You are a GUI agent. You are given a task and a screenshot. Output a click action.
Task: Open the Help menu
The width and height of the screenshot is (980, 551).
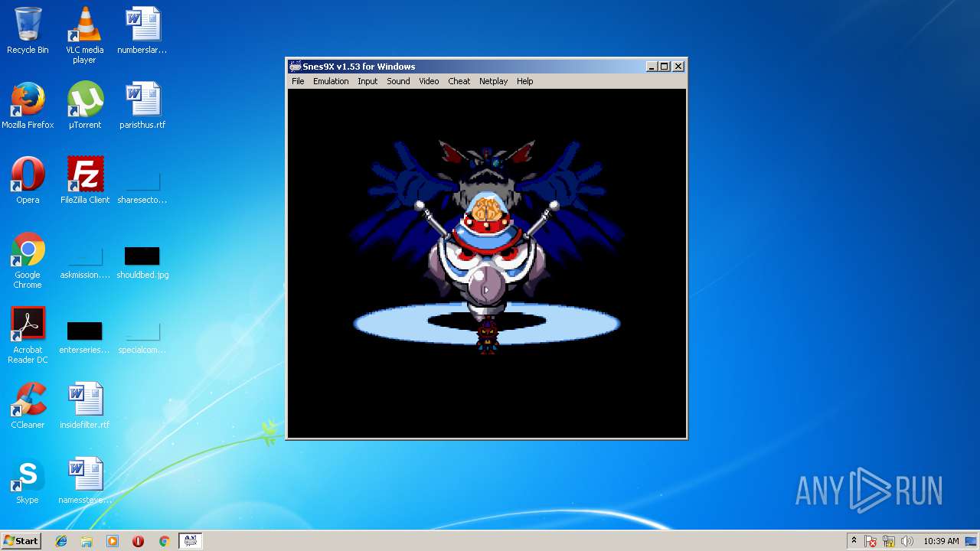click(x=524, y=81)
